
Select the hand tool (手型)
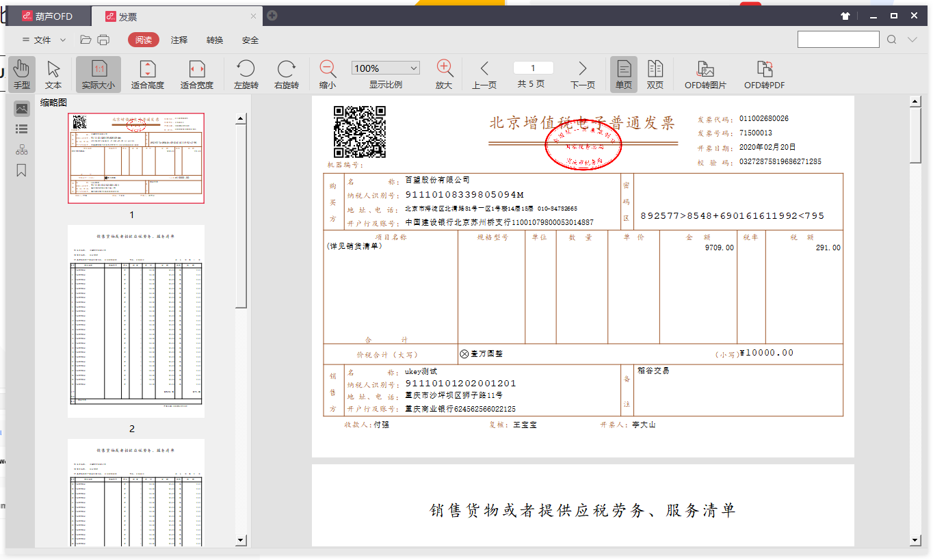coord(22,75)
